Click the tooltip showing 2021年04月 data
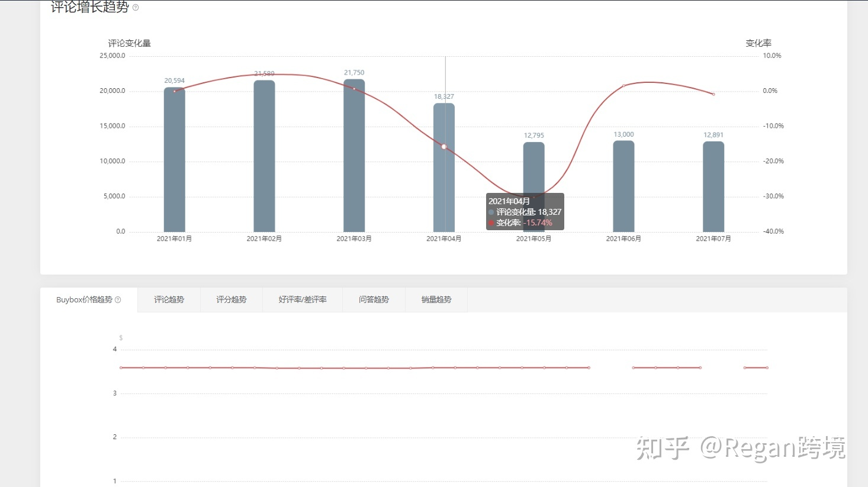868x487 pixels. point(525,211)
